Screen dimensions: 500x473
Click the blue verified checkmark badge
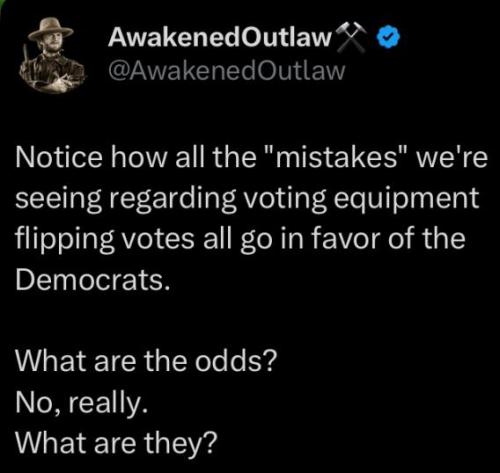[x=388, y=37]
